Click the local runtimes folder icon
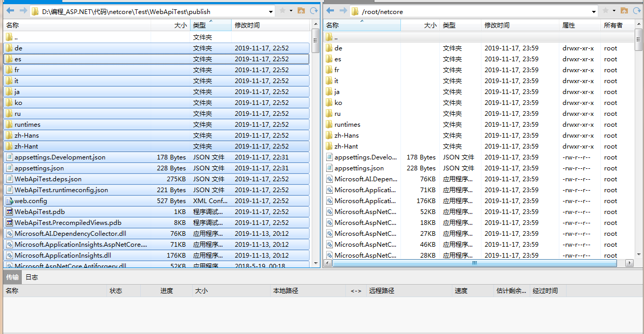644x334 pixels. 9,125
